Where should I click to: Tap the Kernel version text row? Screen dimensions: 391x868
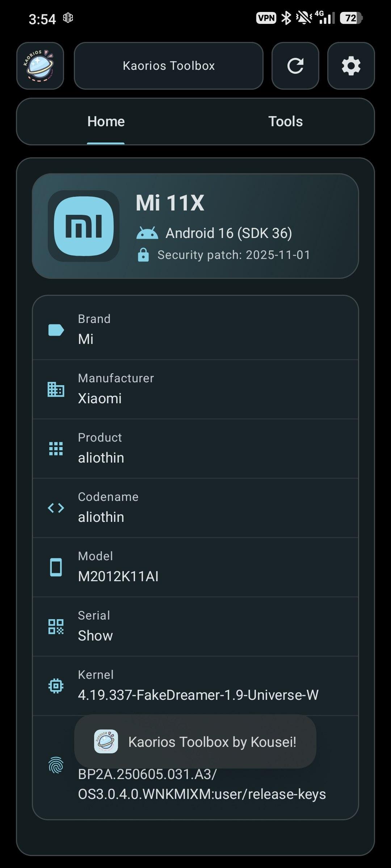click(x=198, y=695)
